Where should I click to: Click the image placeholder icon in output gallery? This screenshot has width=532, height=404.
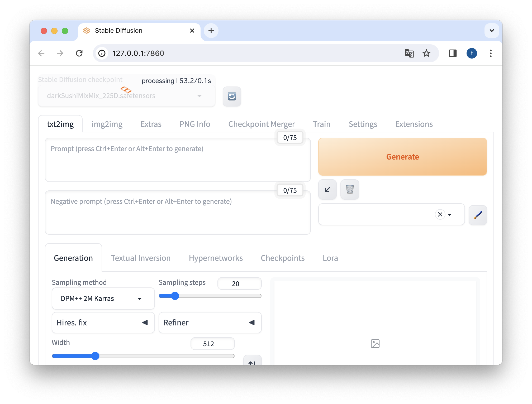[x=375, y=344]
